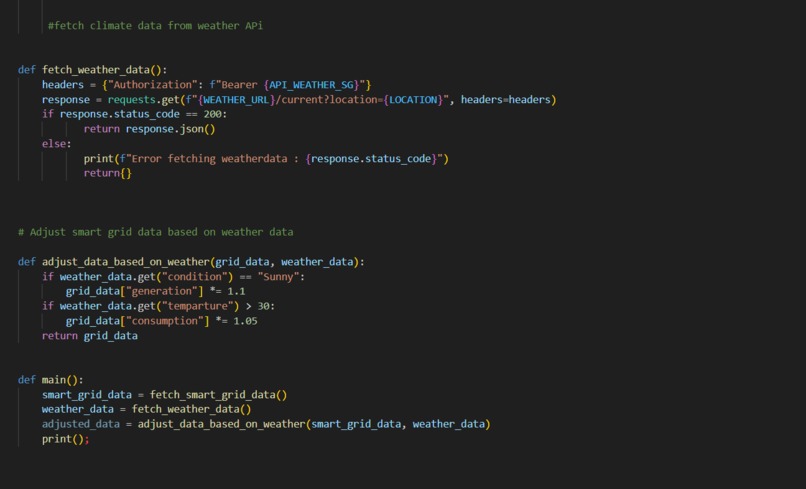
Task: Click WEATHER_URL inside the f-string
Action: coord(236,100)
